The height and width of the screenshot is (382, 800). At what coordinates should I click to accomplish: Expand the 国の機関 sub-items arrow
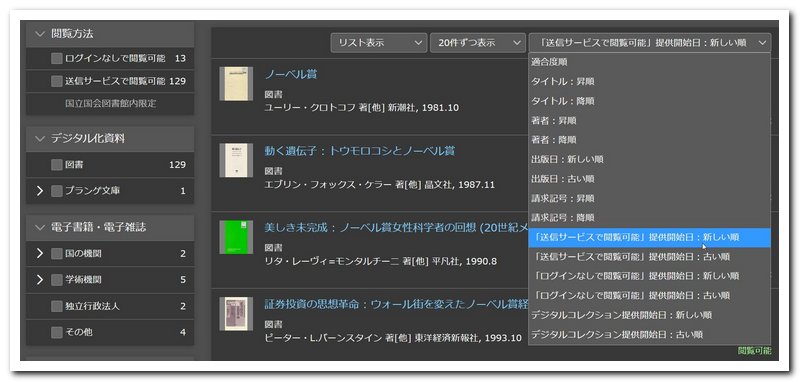pyautogui.click(x=40, y=253)
